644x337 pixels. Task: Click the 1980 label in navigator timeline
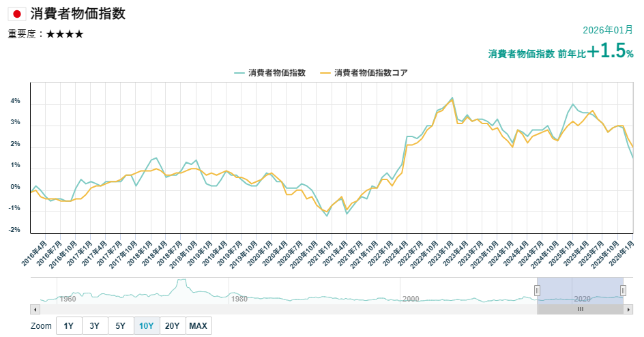(239, 299)
